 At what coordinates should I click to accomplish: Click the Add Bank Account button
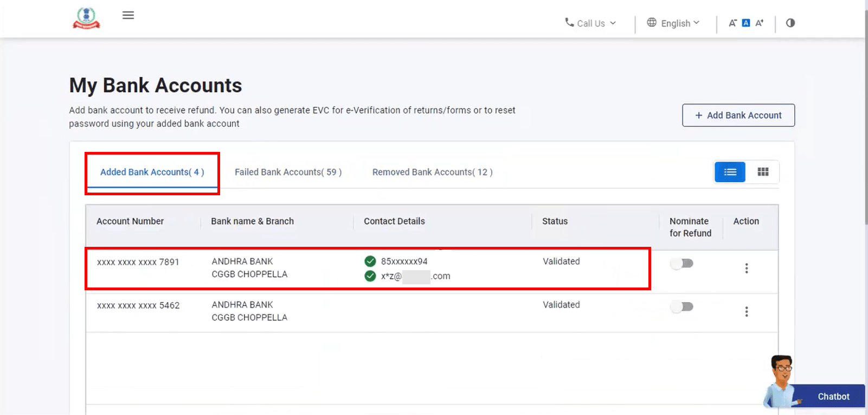[x=738, y=116]
